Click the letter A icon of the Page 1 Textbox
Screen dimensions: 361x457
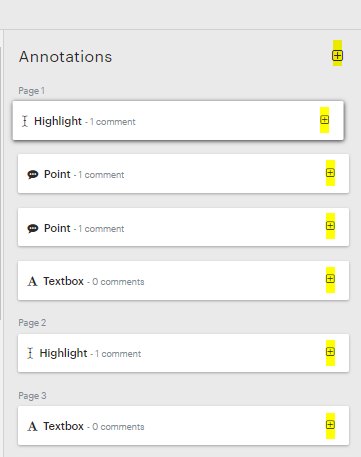[32, 281]
